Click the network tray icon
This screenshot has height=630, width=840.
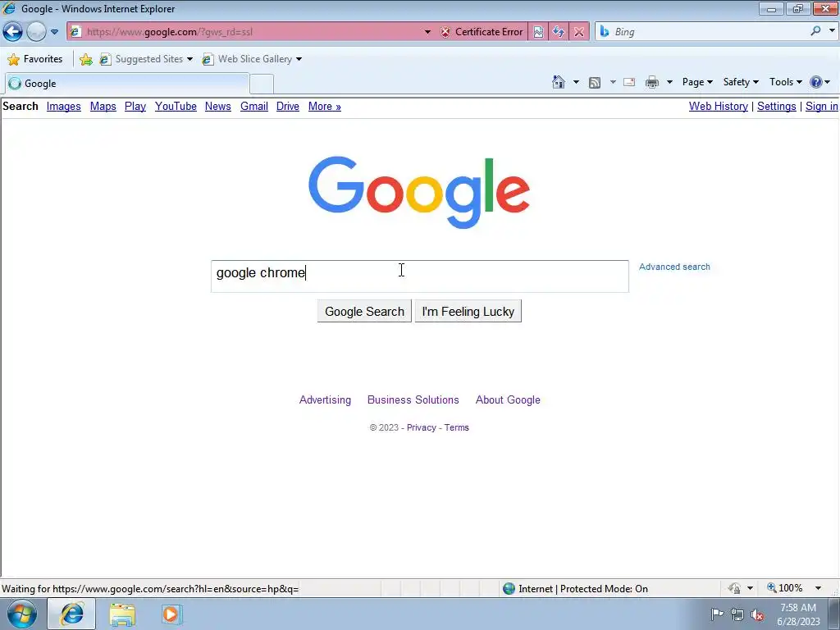[x=737, y=614]
